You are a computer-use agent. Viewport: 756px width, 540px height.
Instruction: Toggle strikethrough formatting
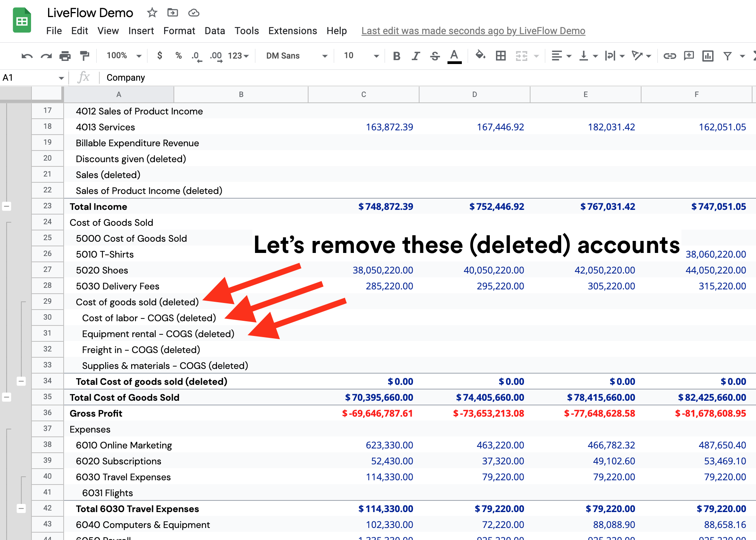click(435, 56)
